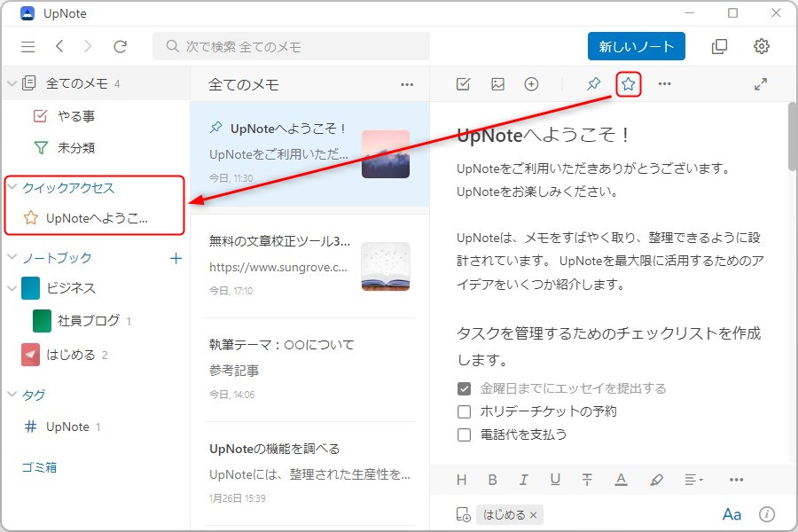Open the note's more options ellipsis
The width and height of the screenshot is (798, 532).
point(665,84)
